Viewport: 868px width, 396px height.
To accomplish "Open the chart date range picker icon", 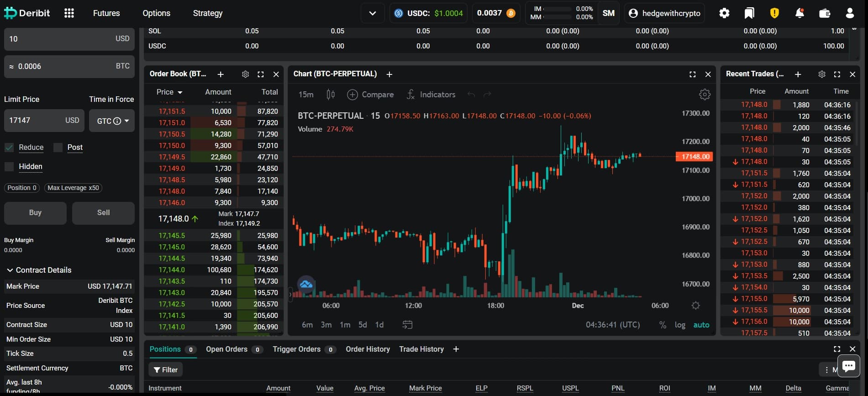I will point(407,325).
